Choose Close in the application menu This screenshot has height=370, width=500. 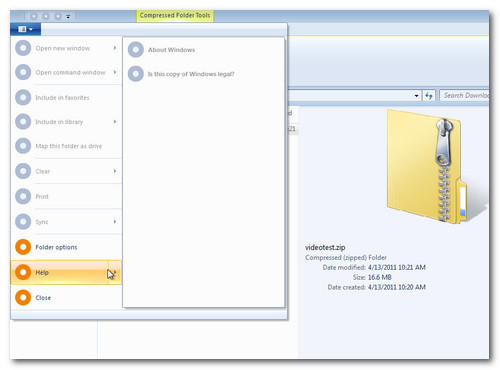tap(66, 298)
